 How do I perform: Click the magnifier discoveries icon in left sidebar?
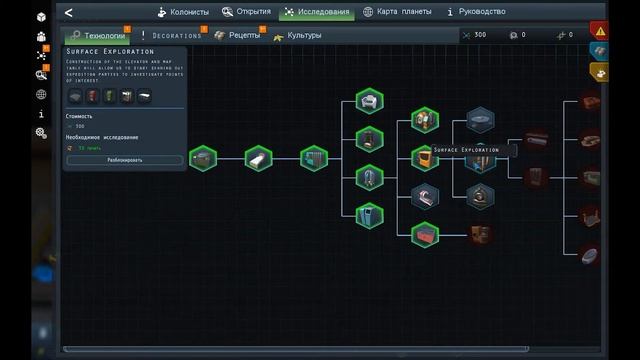[41, 75]
